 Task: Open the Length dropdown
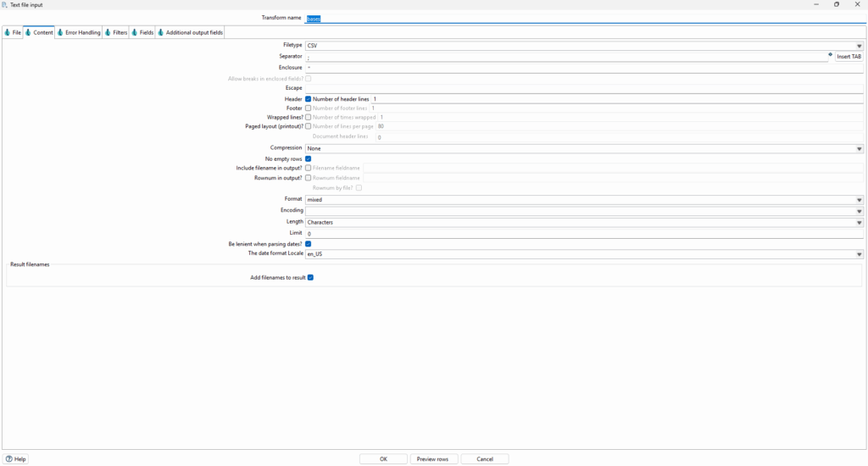coord(584,223)
